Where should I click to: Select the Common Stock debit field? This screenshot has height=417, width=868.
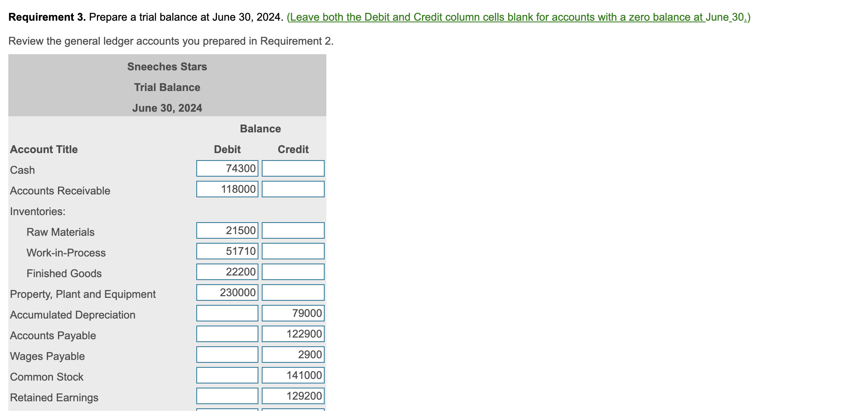[227, 375]
